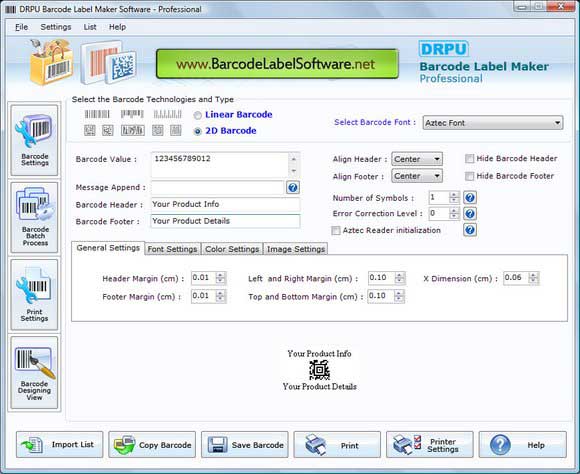Click the Barcode Header text field
Screen dimensions: 580x474
click(225, 204)
